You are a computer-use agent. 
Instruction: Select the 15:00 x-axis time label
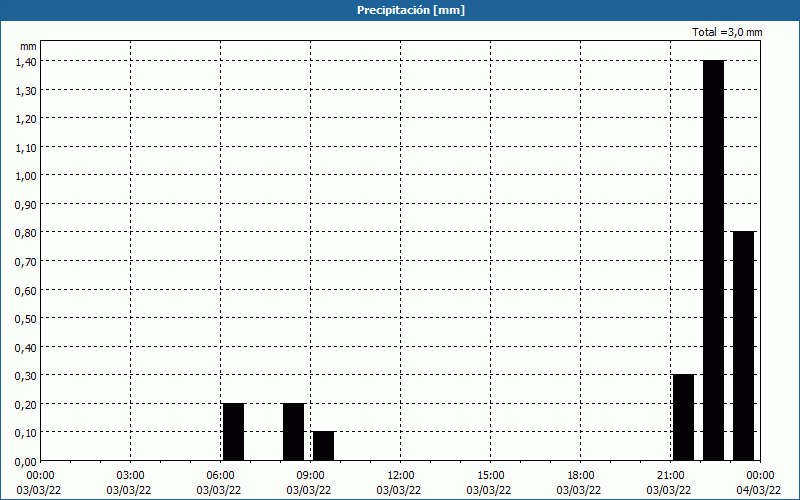pyautogui.click(x=490, y=476)
